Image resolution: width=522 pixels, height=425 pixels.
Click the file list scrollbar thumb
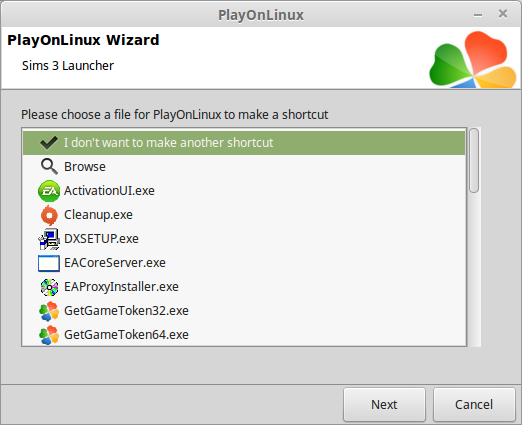click(474, 161)
